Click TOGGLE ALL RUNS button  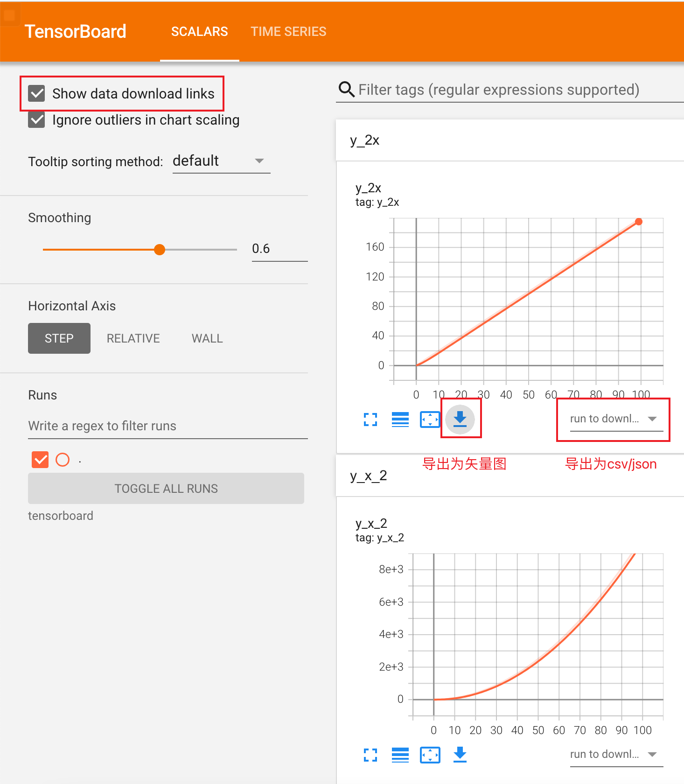[x=166, y=489]
